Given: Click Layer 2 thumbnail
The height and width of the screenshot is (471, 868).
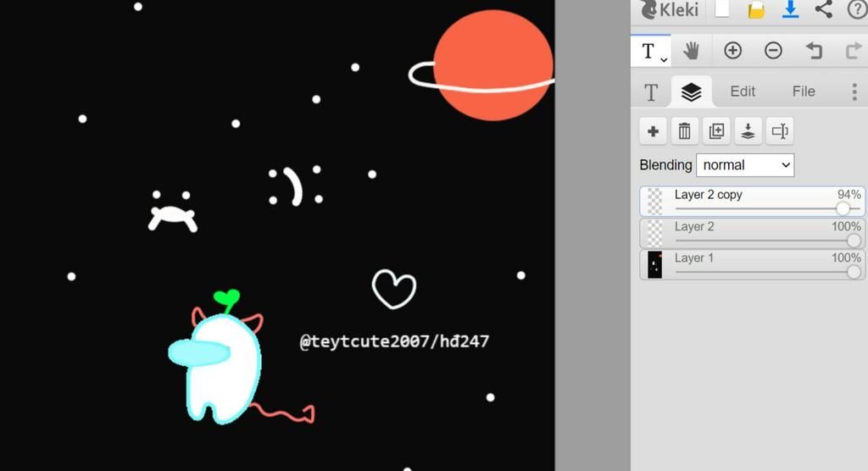Looking at the screenshot, I should [x=655, y=233].
